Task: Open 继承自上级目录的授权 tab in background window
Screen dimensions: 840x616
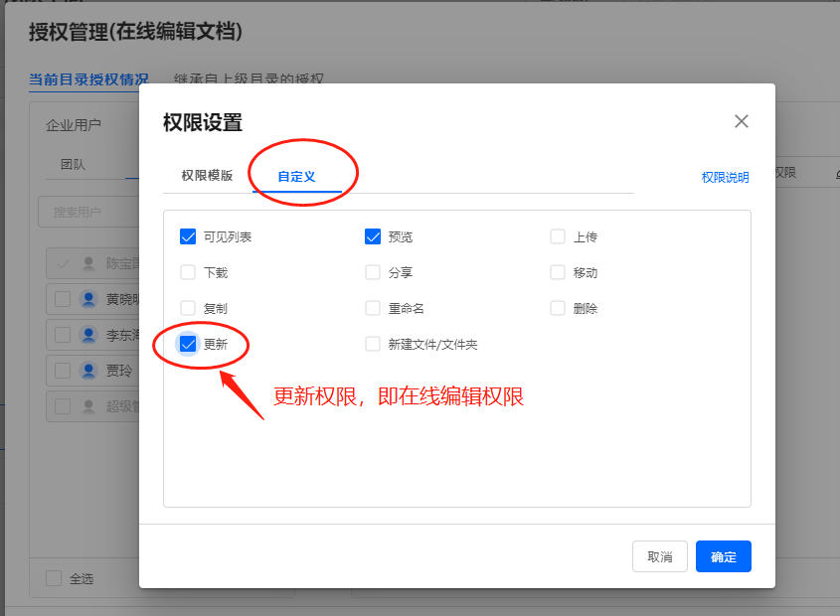Action: [x=249, y=78]
